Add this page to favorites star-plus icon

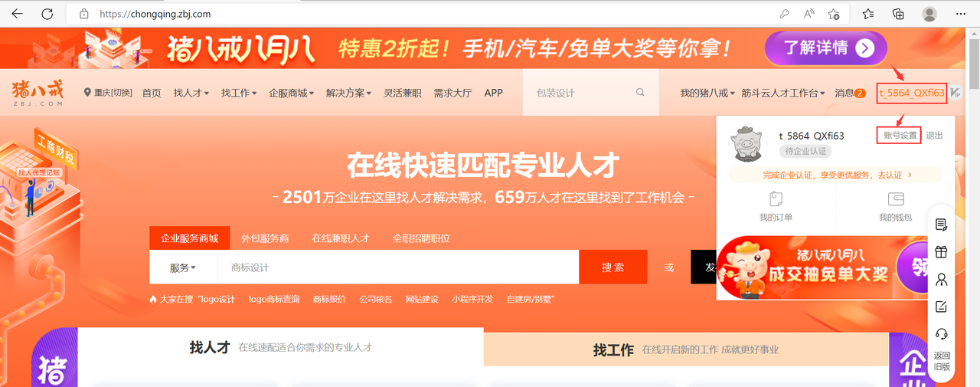coord(834,14)
